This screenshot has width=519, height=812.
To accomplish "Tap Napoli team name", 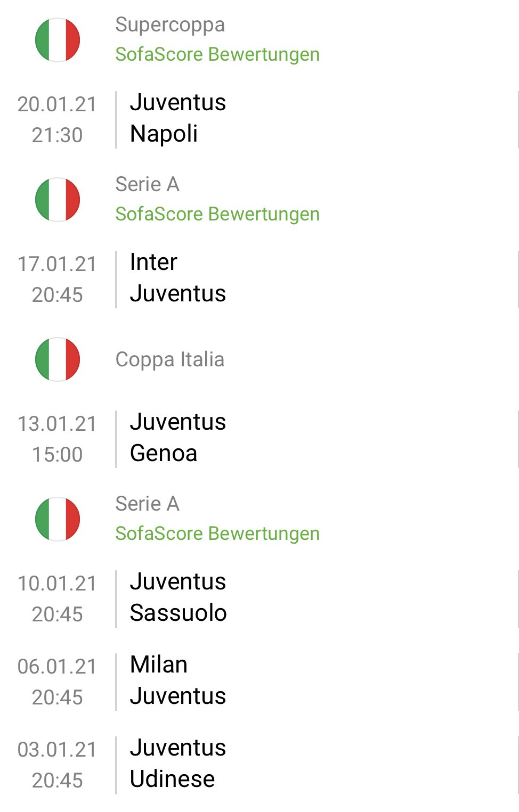I will click(164, 134).
